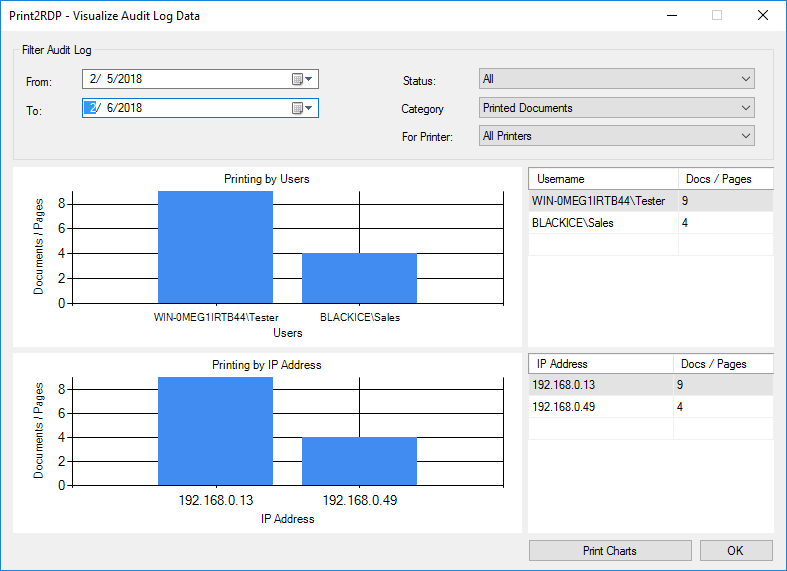Sort by the Username column header
The width and height of the screenshot is (787, 571).
pos(602,179)
